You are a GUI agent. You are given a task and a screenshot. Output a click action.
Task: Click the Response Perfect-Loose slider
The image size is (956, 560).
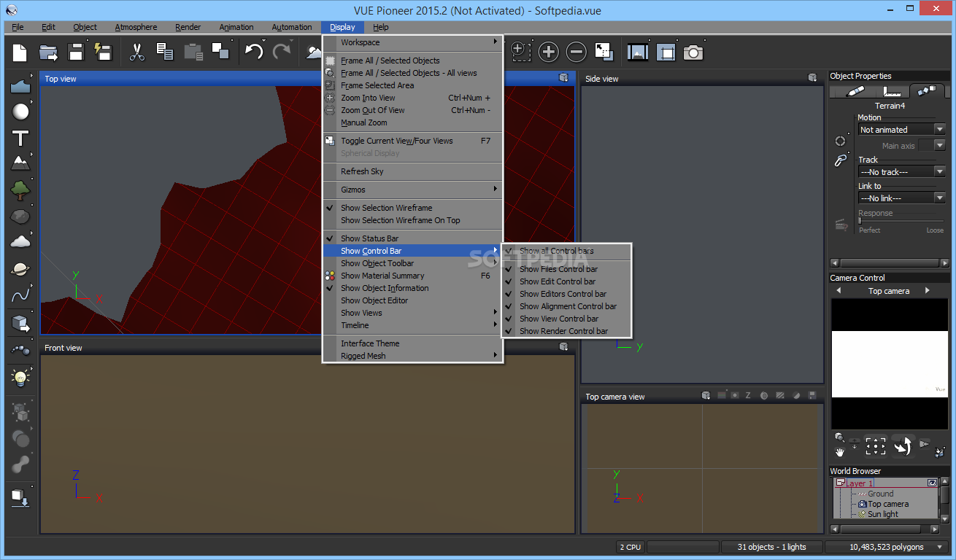[901, 220]
